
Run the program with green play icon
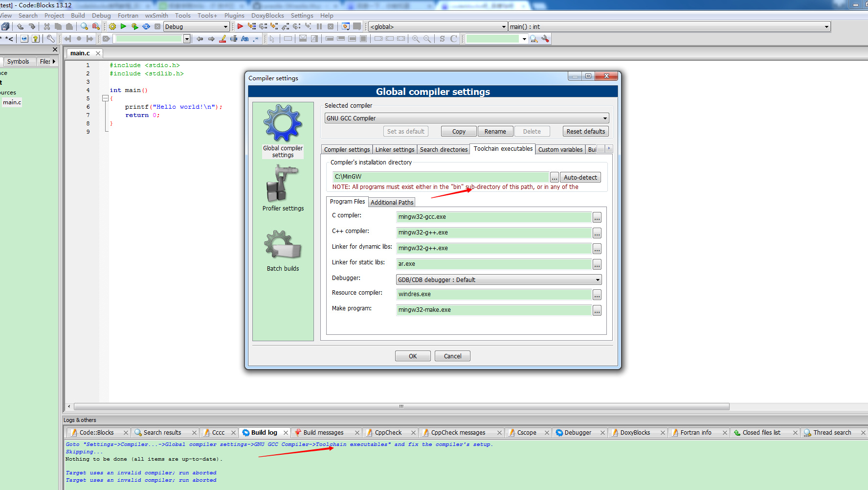click(x=123, y=26)
